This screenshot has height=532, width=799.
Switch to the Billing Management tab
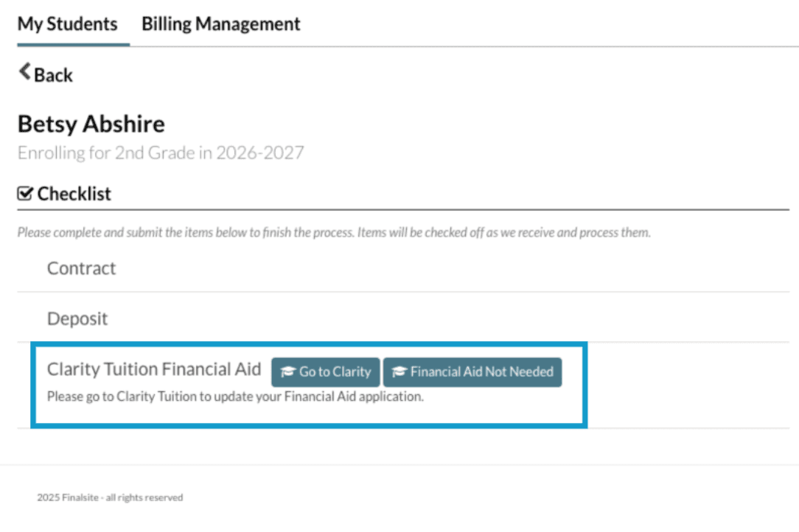click(221, 24)
